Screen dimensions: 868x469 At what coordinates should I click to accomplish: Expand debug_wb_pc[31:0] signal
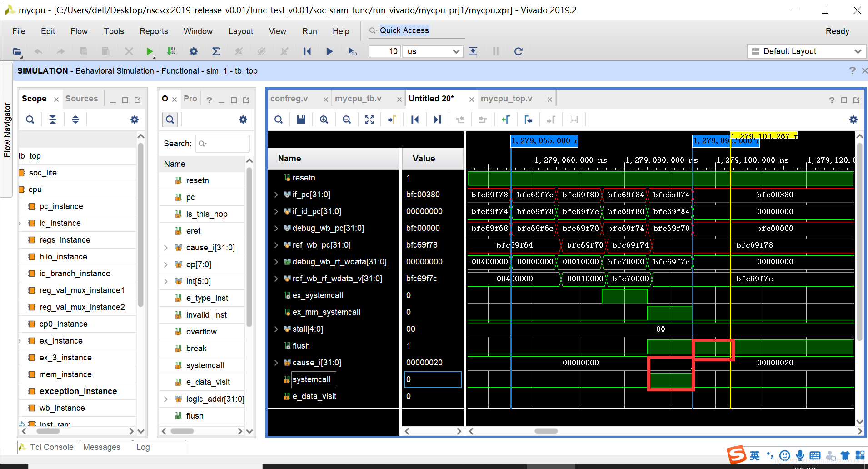[276, 228]
